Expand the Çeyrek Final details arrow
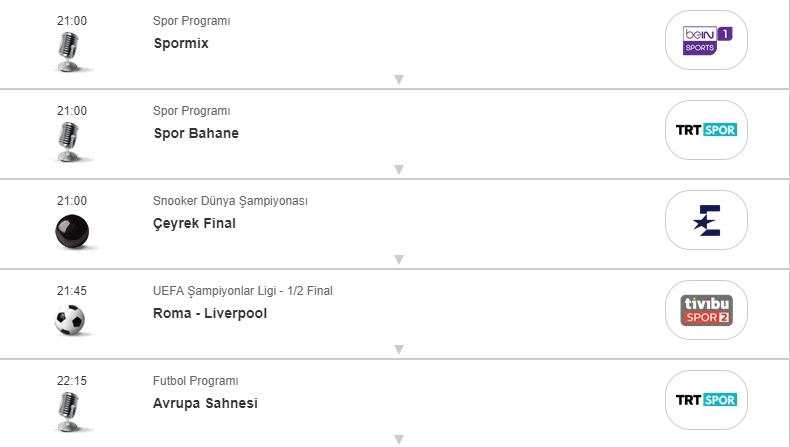This screenshot has width=790, height=447. point(398,260)
